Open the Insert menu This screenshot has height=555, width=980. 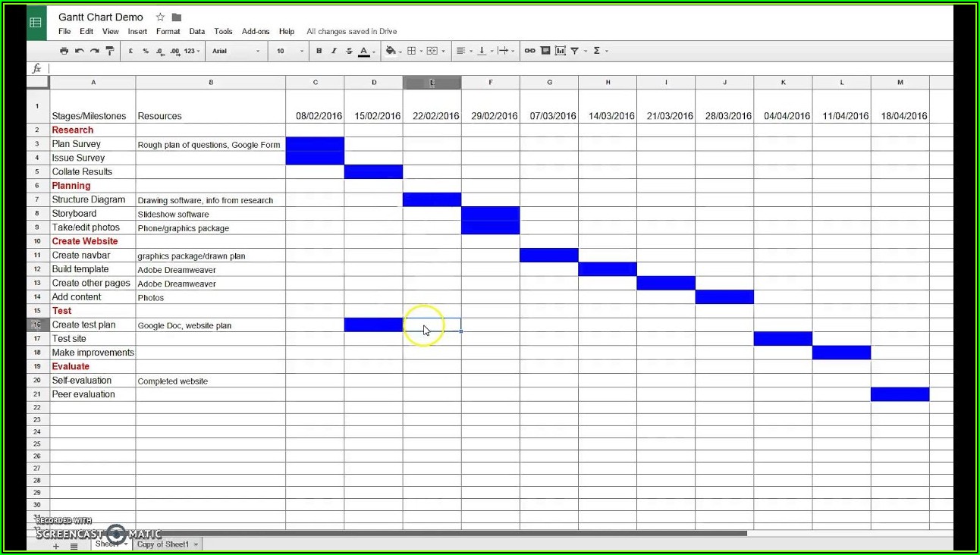pos(137,32)
